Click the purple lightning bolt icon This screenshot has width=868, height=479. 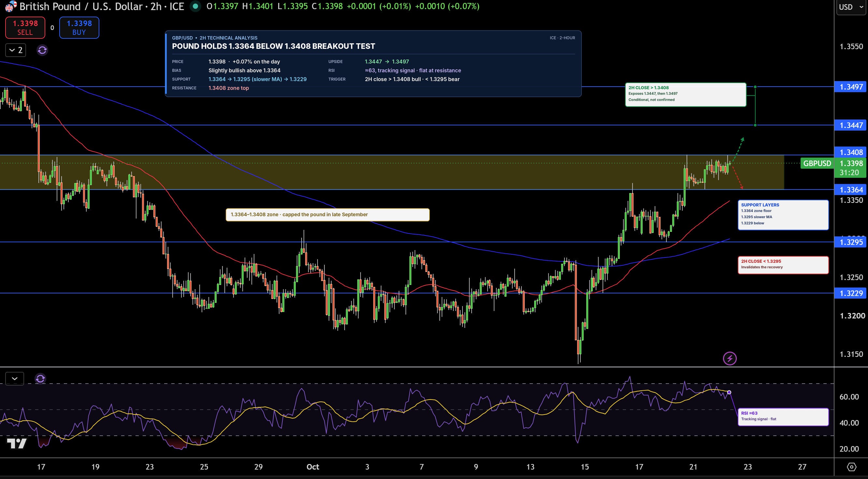click(x=730, y=359)
